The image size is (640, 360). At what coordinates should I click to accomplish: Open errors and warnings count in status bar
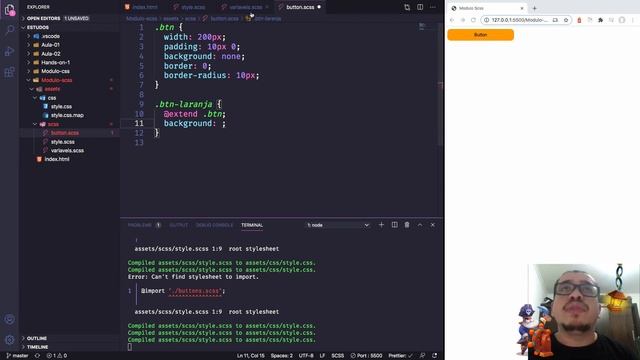tap(57, 356)
